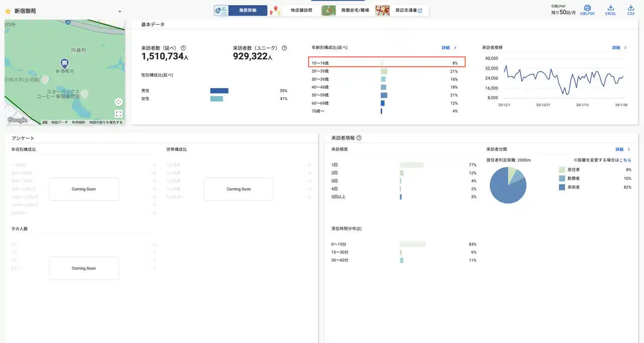Open the tooltip beside 来訪者数（延べ）
Viewport: 644px width, 343px height.
[x=183, y=47]
